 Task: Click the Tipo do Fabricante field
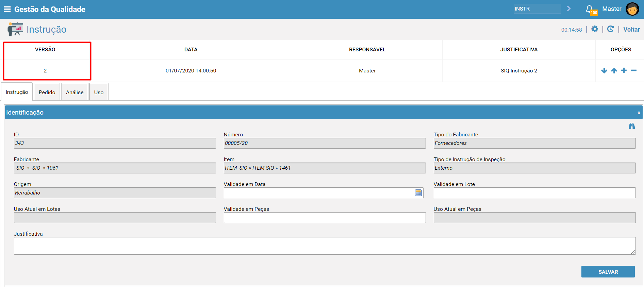[x=534, y=143]
